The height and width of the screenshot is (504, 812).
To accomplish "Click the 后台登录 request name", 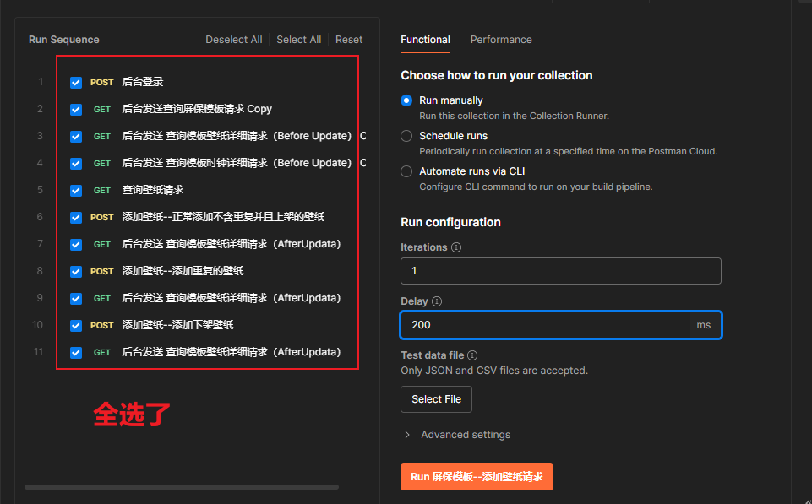I will (143, 82).
